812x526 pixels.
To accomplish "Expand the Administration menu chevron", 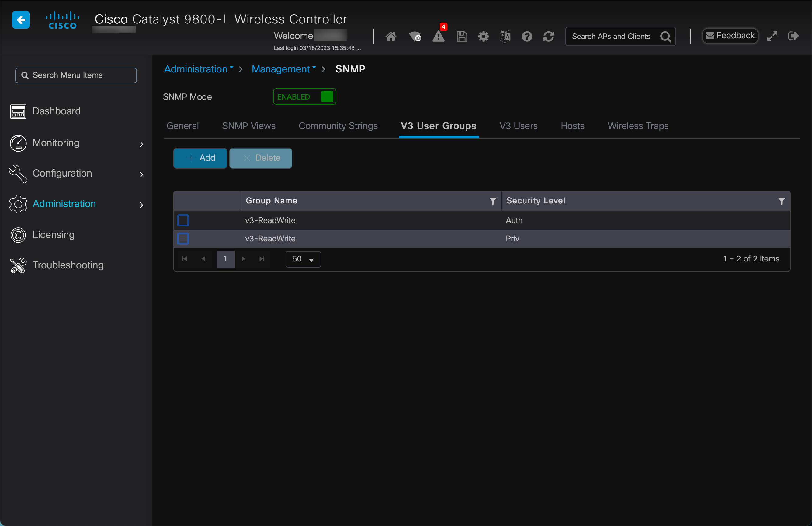I will point(141,205).
